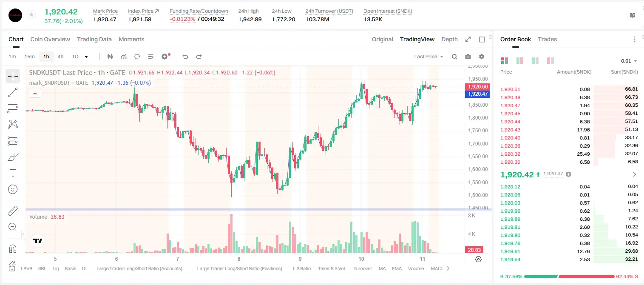Open the candlestick chart style selector
Image resolution: width=644 pixels, height=285 pixels.
110,57
